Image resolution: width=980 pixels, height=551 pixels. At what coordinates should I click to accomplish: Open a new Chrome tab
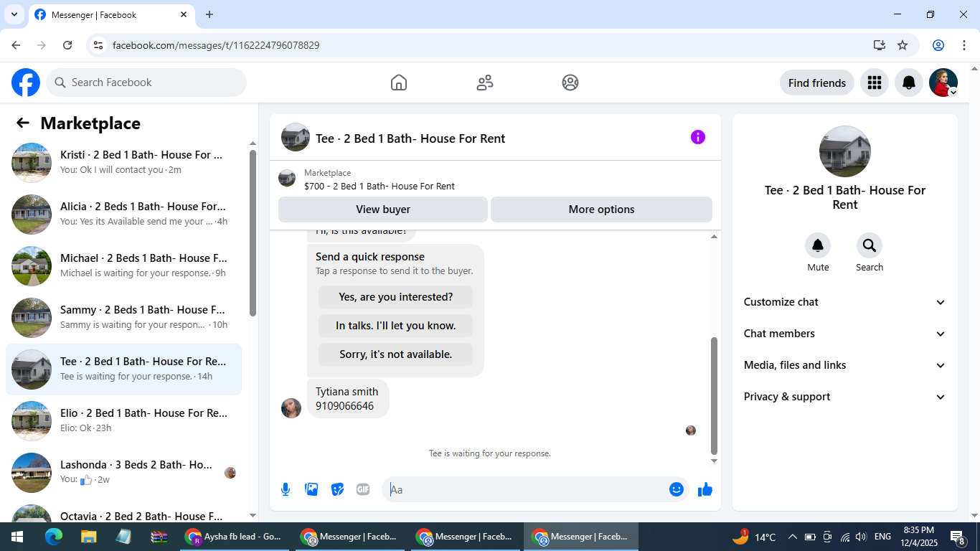coord(209,14)
